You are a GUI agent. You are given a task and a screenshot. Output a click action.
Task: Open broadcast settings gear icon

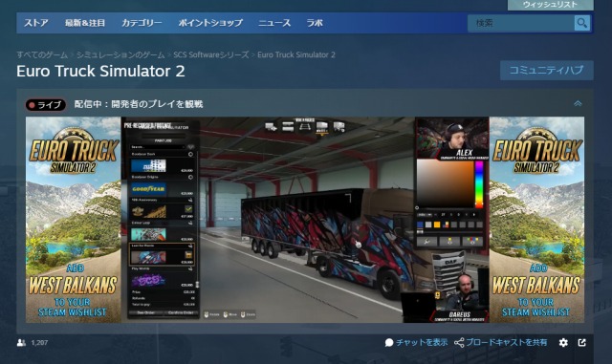[563, 343]
